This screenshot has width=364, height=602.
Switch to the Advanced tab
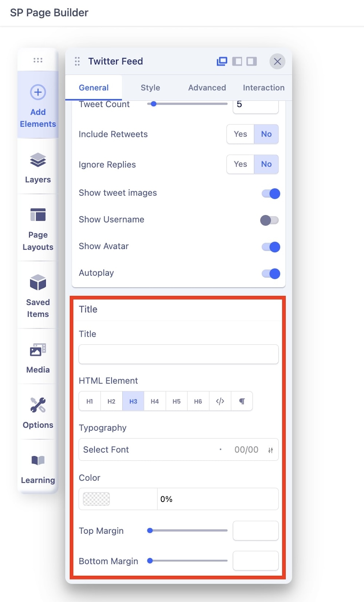coord(207,88)
